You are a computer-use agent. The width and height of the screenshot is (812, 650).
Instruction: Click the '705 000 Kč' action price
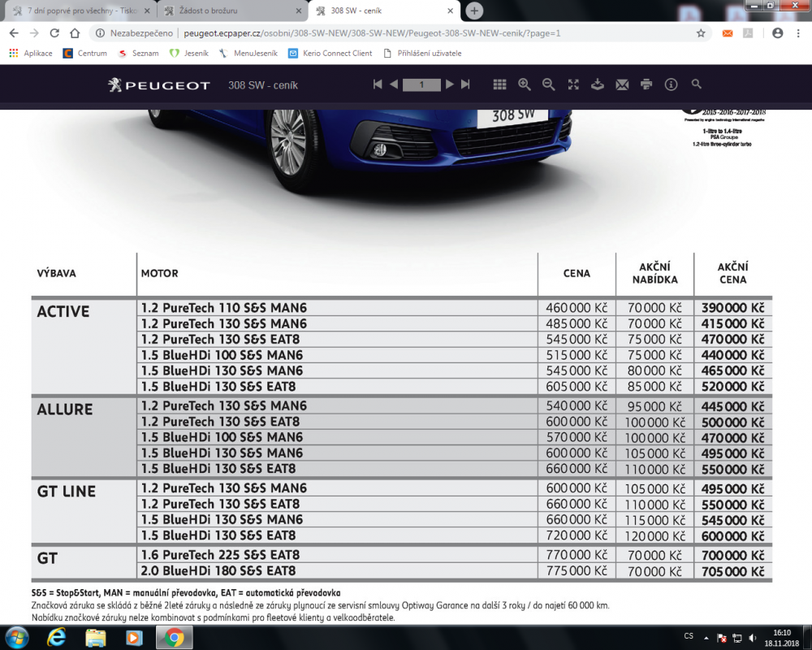click(x=732, y=571)
